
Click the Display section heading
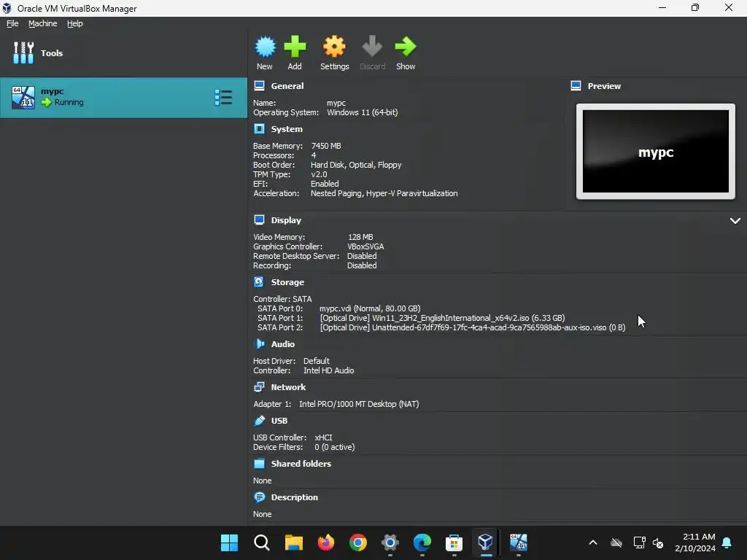pos(286,220)
